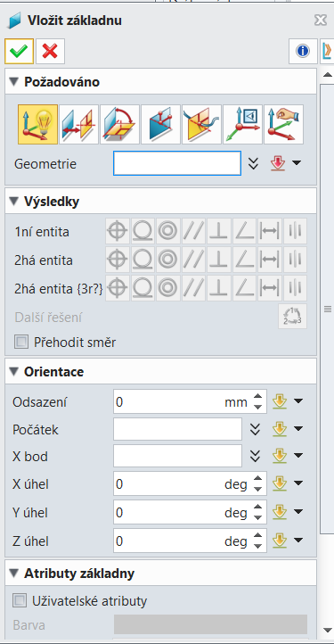
Task: Collapse the Orientace section
Action: 14,372
